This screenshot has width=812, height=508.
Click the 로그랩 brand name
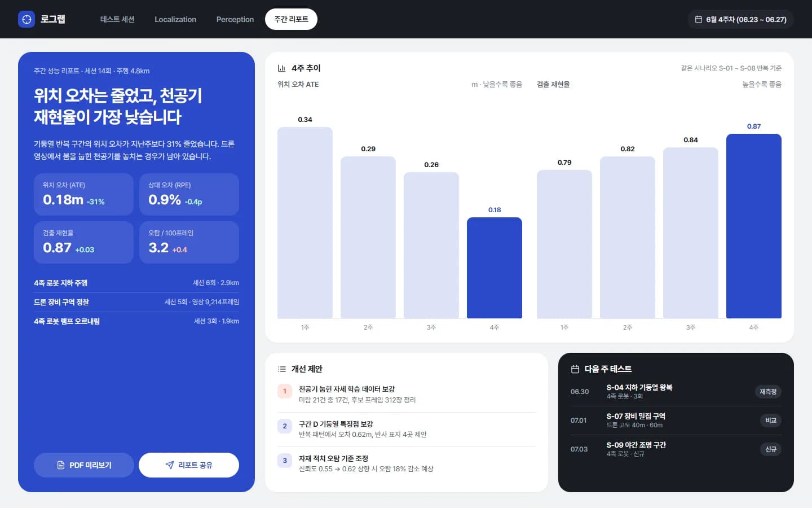52,19
